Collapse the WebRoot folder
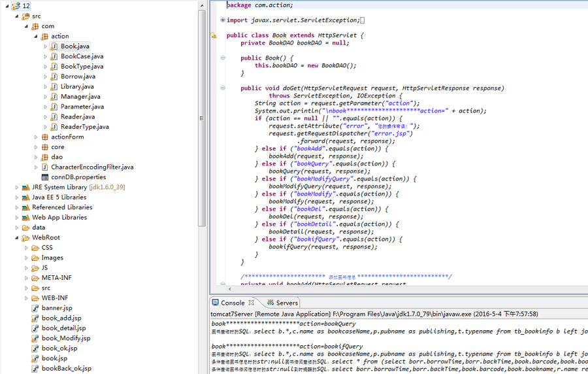 tap(16, 238)
